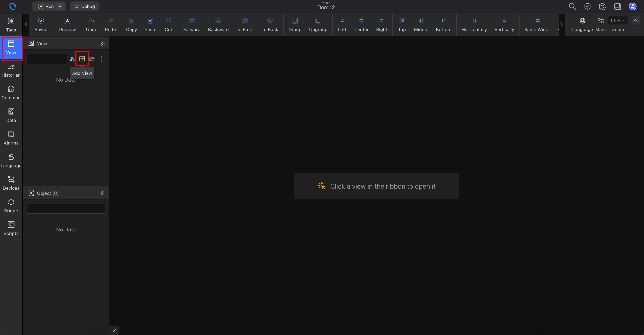Click Redo in the toolbar
The image size is (644, 335).
pyautogui.click(x=110, y=25)
